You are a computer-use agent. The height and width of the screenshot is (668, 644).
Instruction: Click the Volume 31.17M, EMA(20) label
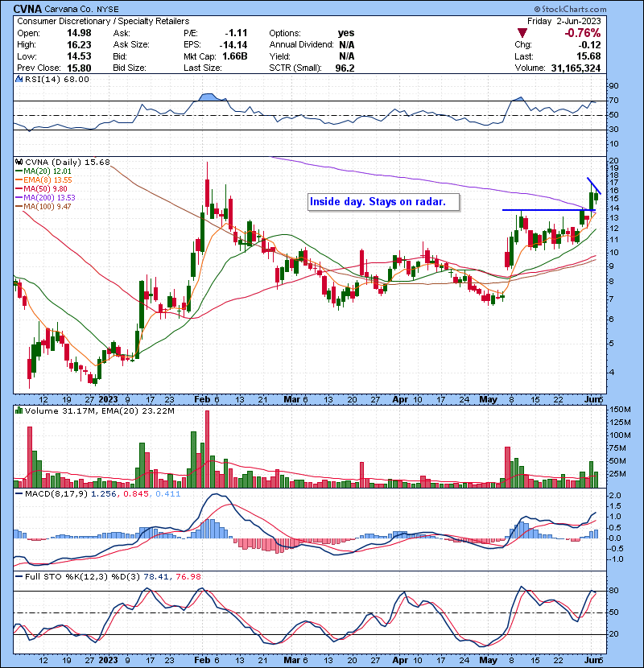point(99,411)
